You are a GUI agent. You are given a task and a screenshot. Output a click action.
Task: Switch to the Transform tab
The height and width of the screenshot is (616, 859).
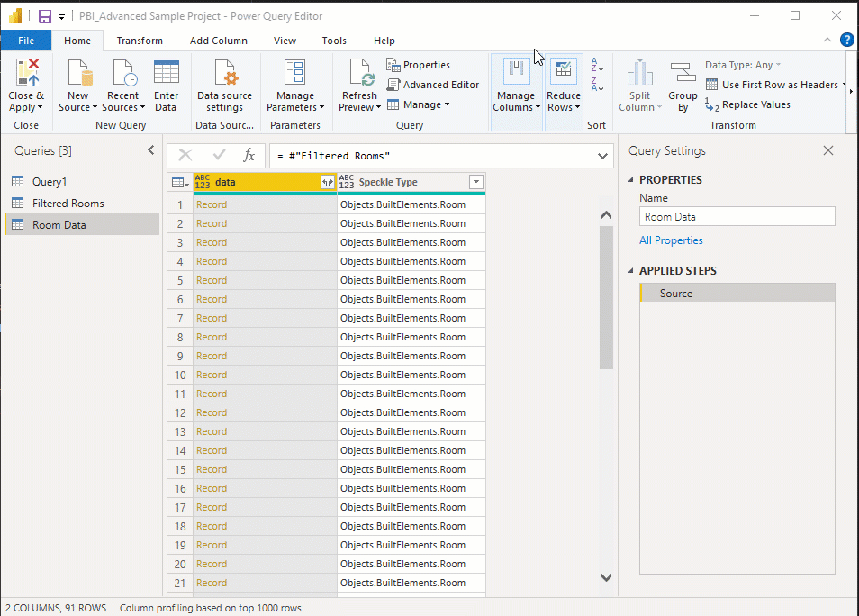click(x=140, y=41)
